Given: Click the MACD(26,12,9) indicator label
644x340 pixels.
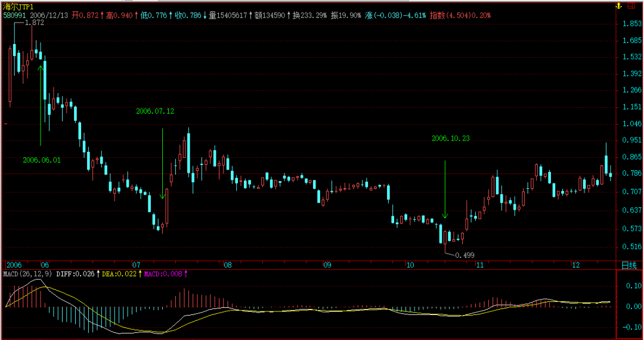Looking at the screenshot, I should pos(27,273).
